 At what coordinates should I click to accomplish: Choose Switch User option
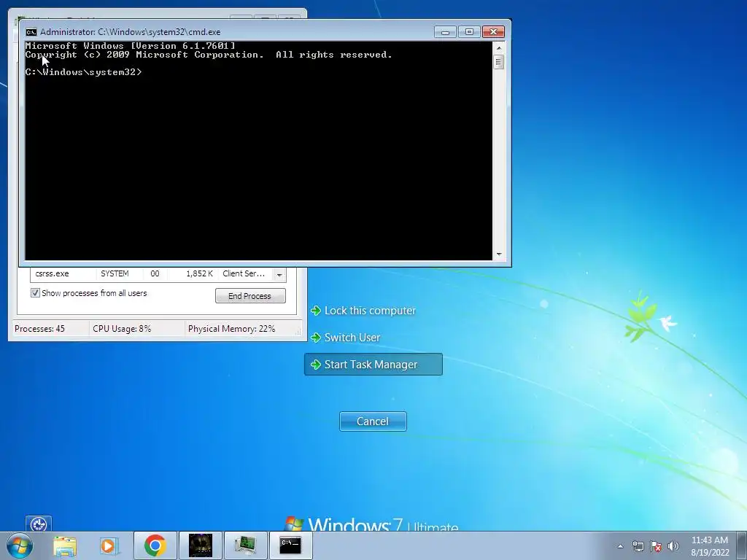pos(346,338)
